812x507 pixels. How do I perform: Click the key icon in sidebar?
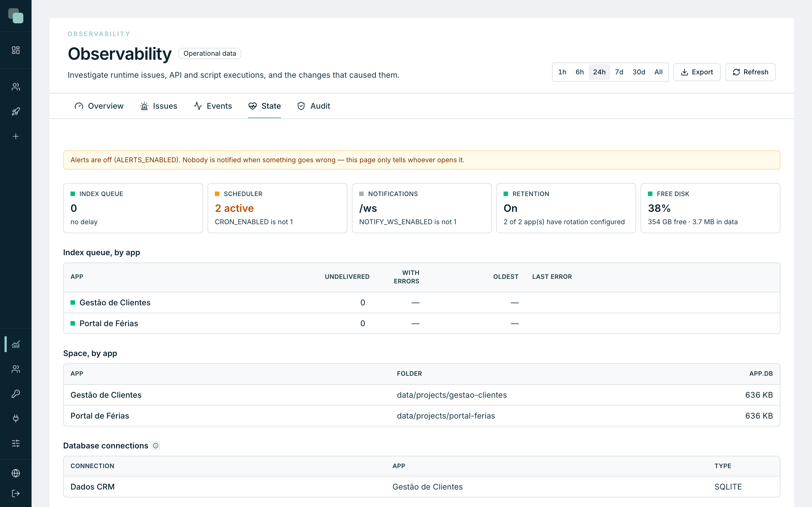tap(16, 394)
